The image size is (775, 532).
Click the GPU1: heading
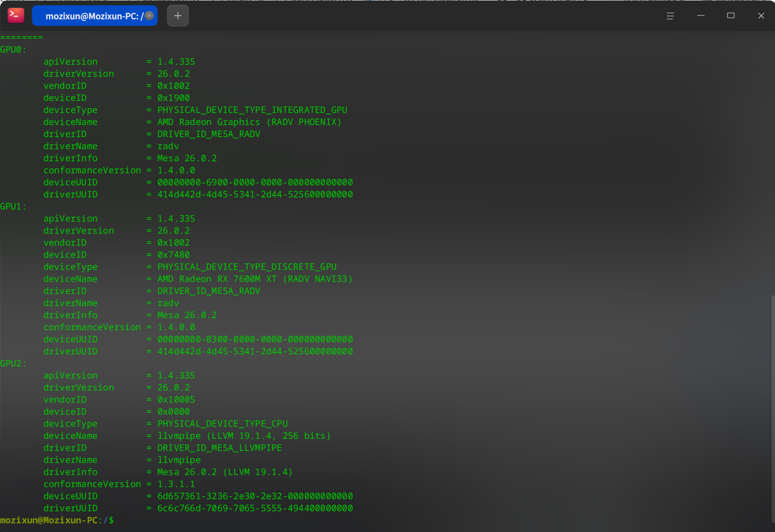coord(14,207)
